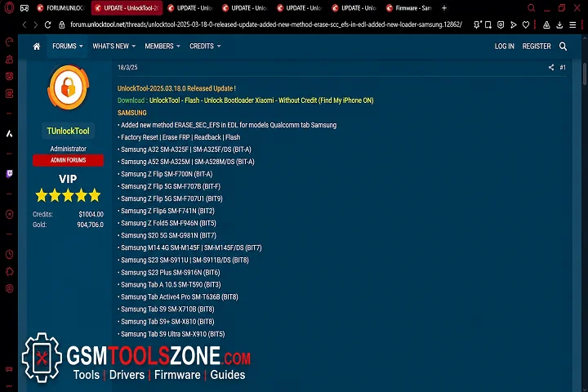Click LOG IN link
The width and height of the screenshot is (588, 392).
coord(504,46)
